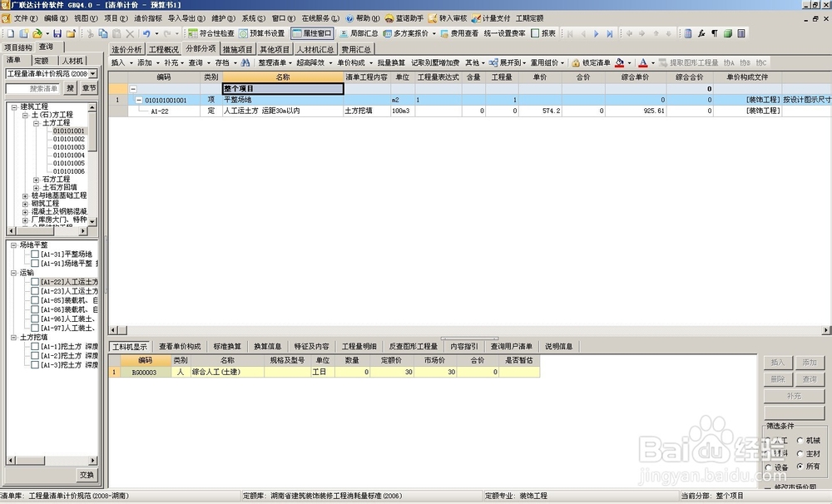Click the fill color bucket swatch
This screenshot has width=832, height=504.
[x=619, y=62]
